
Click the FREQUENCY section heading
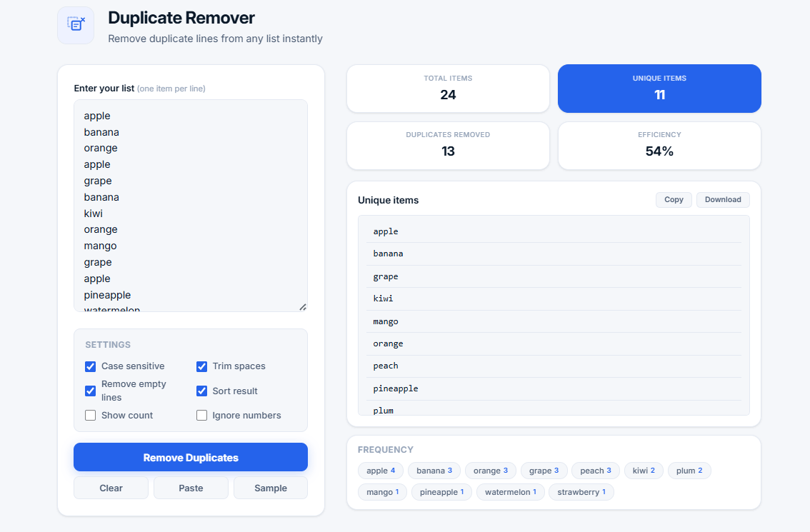[386, 450]
